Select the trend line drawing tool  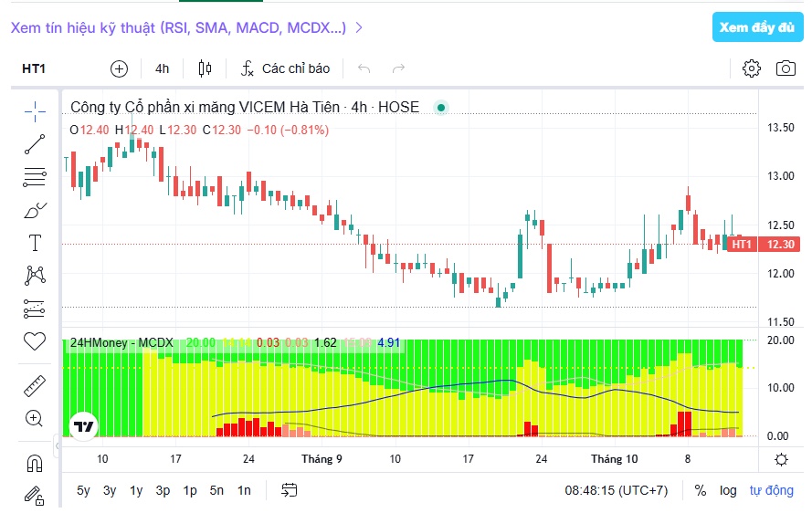pos(35,144)
